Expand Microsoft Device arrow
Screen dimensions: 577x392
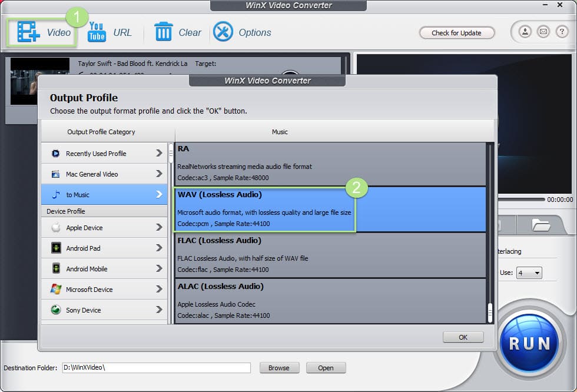pyautogui.click(x=159, y=290)
